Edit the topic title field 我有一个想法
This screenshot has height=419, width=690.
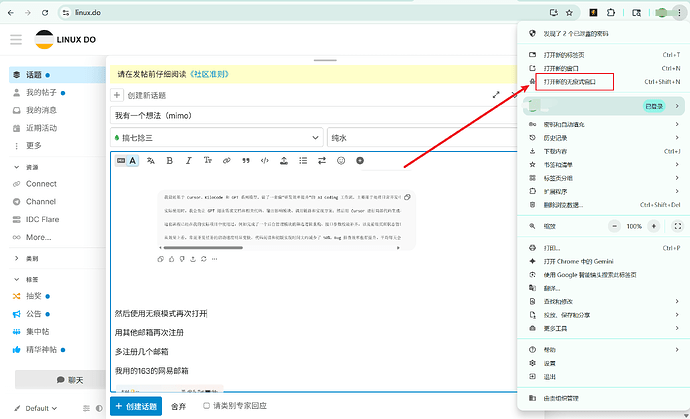point(313,116)
